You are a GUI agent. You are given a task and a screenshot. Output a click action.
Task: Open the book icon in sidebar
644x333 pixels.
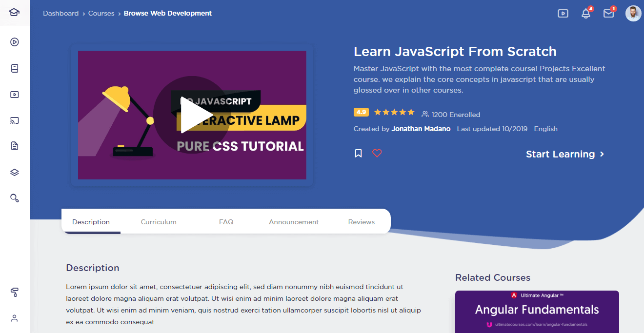coord(15,68)
